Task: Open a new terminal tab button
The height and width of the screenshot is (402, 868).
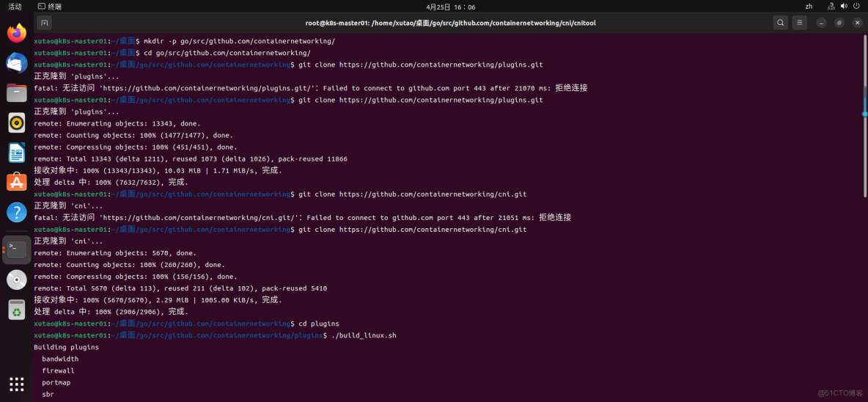Action: coord(44,23)
